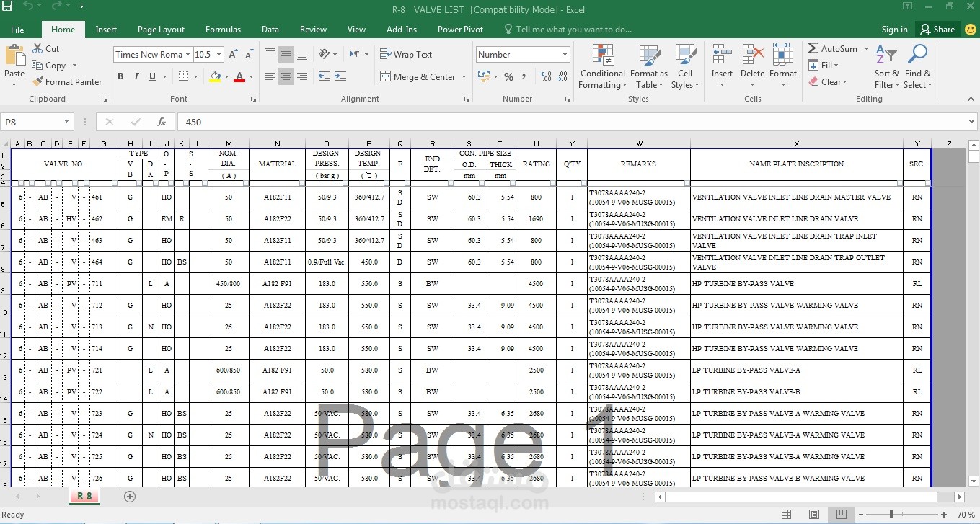Switch to Power Pivot tab
This screenshot has height=524, width=980.
click(460, 30)
